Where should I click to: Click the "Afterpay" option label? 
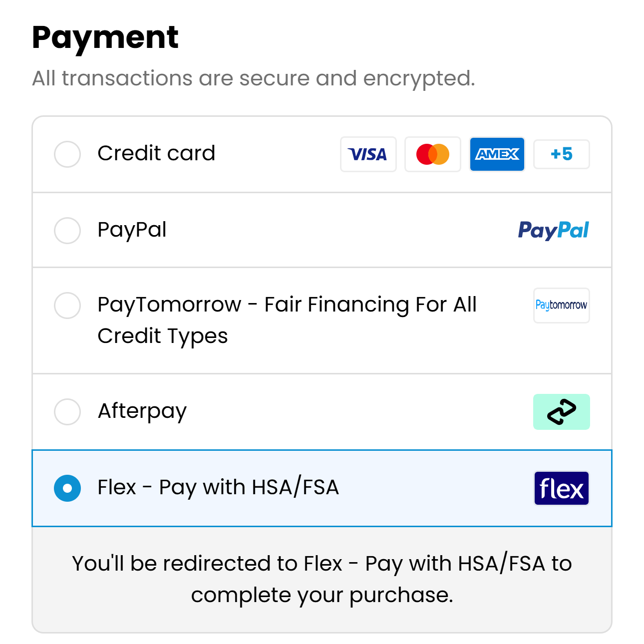(142, 411)
